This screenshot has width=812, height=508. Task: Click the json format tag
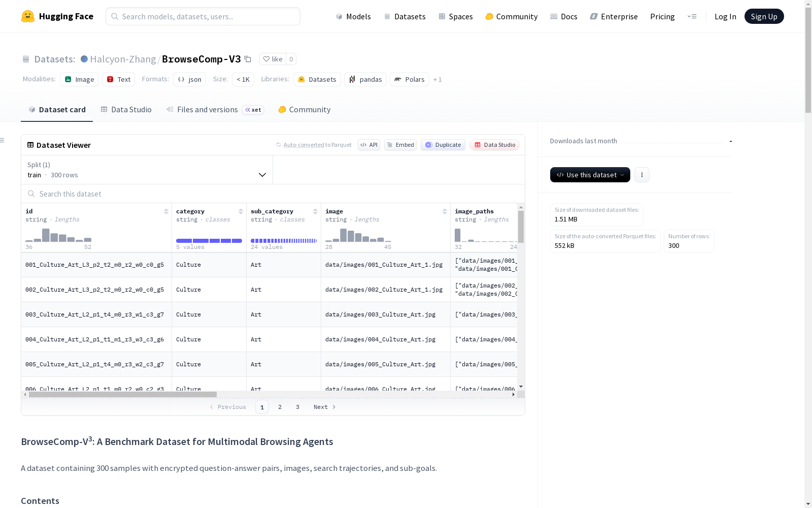click(x=190, y=79)
